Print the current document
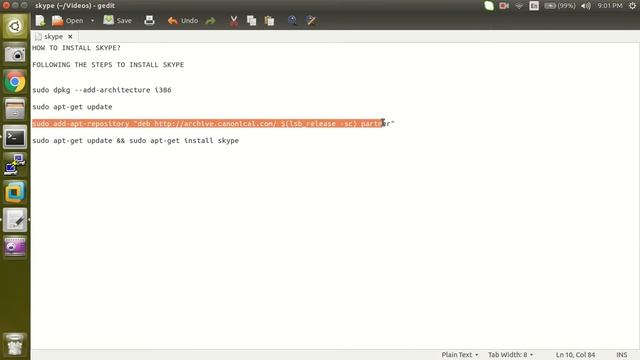 click(149, 20)
